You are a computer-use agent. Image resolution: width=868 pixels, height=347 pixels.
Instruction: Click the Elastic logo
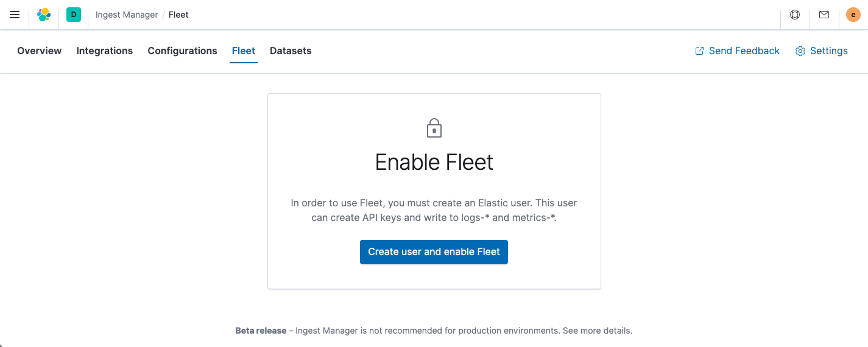(44, 15)
